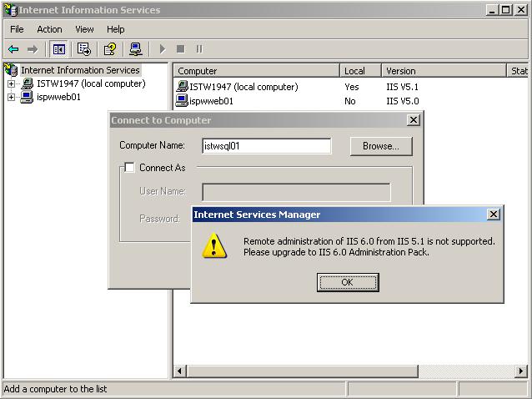This screenshot has height=399, width=532.
Task: Sort by the Computer column header
Action: point(256,71)
